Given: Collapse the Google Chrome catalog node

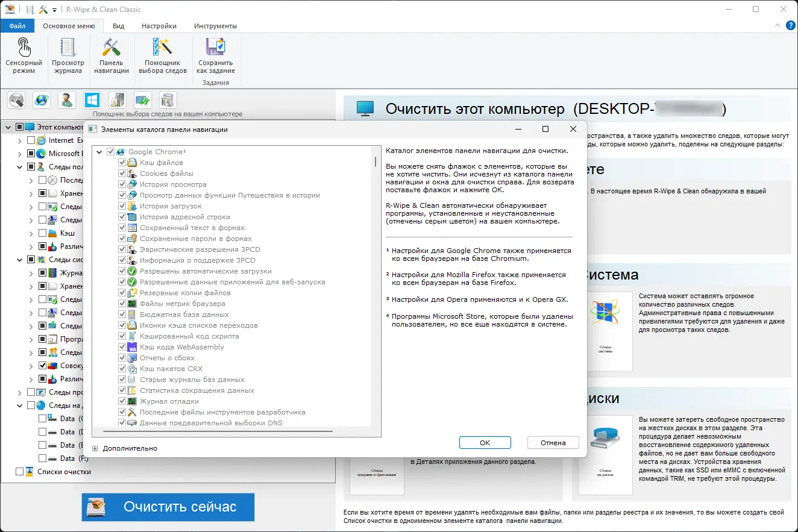Looking at the screenshot, I should [99, 152].
